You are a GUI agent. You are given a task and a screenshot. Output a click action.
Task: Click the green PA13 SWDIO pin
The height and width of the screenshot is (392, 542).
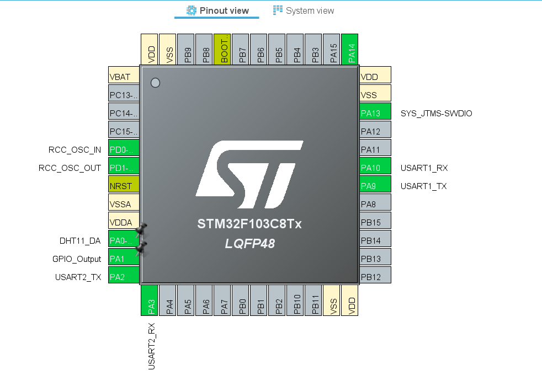pyautogui.click(x=375, y=111)
